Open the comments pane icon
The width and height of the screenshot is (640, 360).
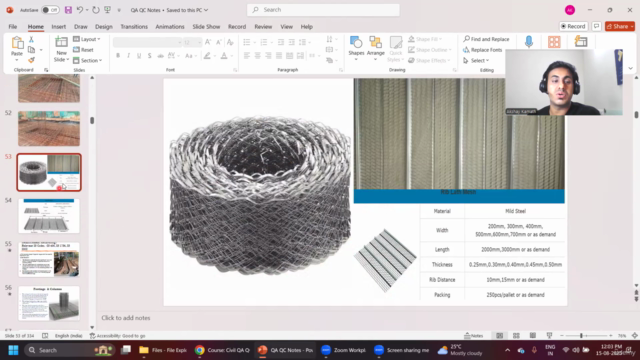click(x=596, y=26)
